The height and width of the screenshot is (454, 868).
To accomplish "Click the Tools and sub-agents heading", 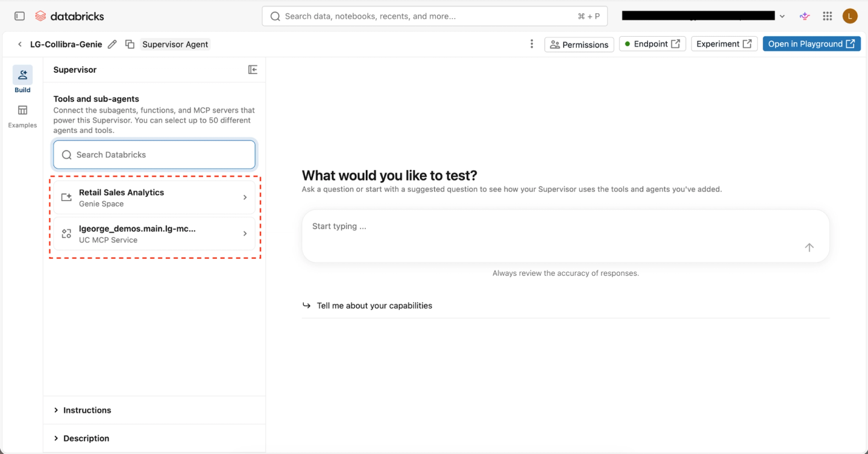I will [96, 99].
